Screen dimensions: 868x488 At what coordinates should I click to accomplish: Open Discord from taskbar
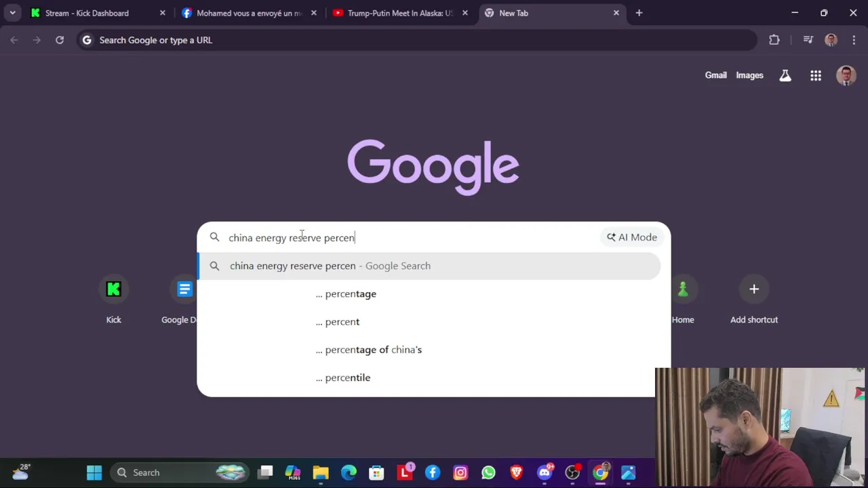tap(545, 472)
